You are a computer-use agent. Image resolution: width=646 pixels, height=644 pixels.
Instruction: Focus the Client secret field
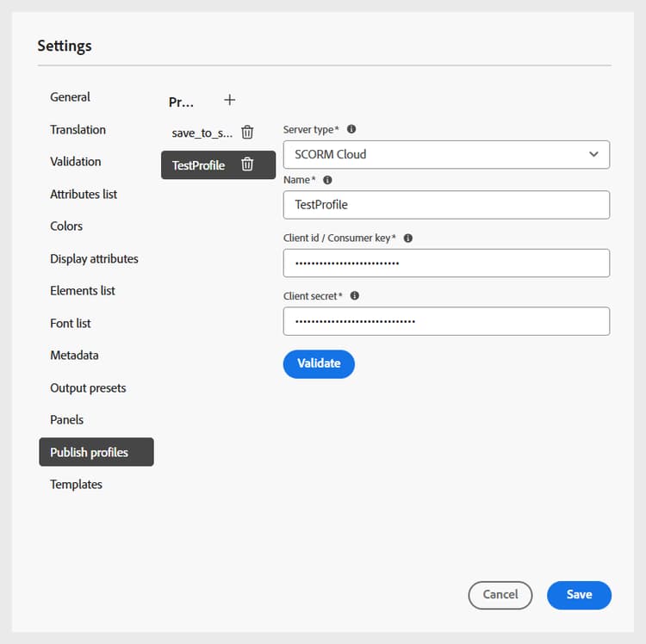tap(446, 321)
